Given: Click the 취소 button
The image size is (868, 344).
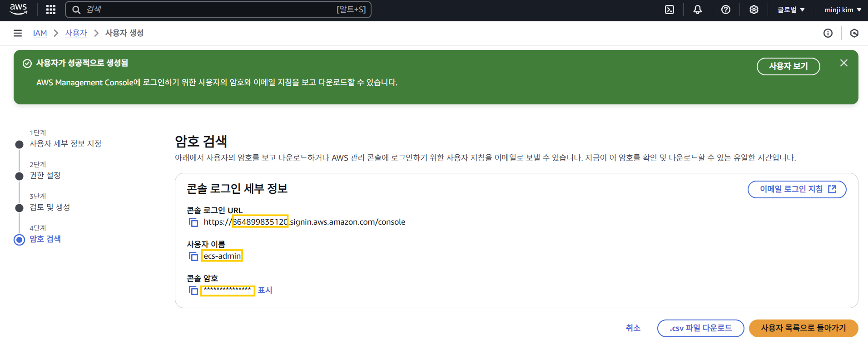Looking at the screenshot, I should pyautogui.click(x=633, y=328).
